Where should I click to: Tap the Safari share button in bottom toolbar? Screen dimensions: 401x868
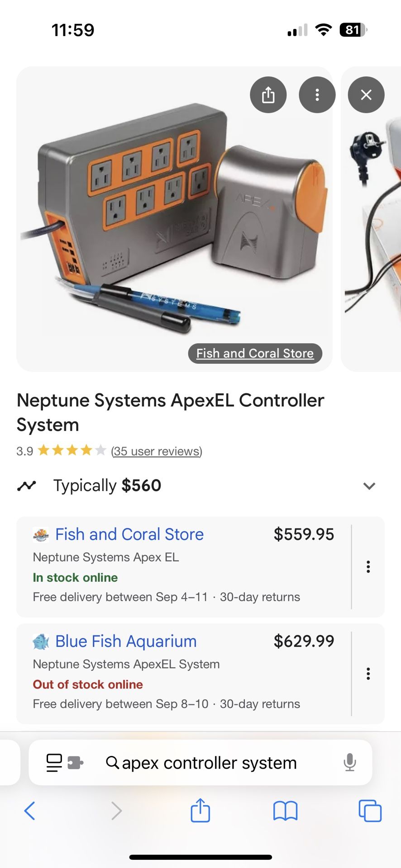[x=200, y=810]
